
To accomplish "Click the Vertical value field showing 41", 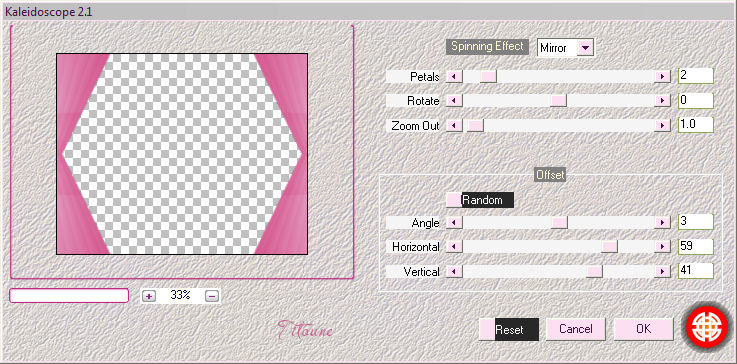I will click(696, 271).
